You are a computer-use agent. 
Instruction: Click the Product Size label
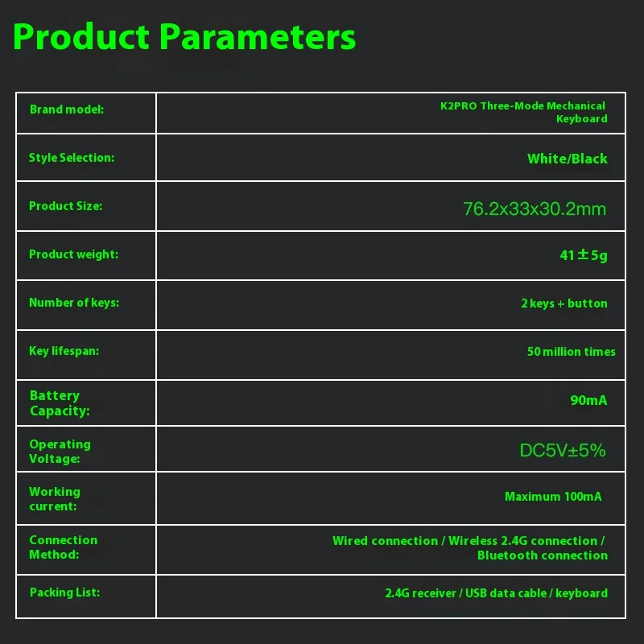(x=66, y=206)
